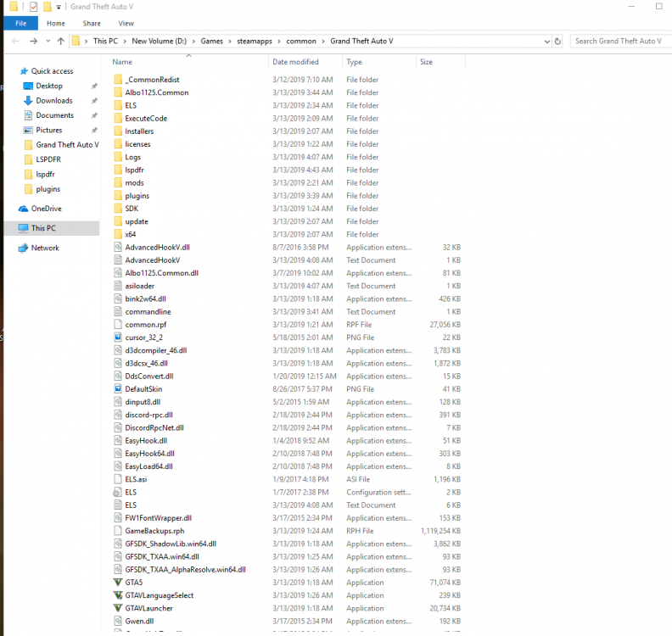This screenshot has width=672, height=636.
Task: Open the Downloads arrow icon in sidebar
Action: [28, 101]
